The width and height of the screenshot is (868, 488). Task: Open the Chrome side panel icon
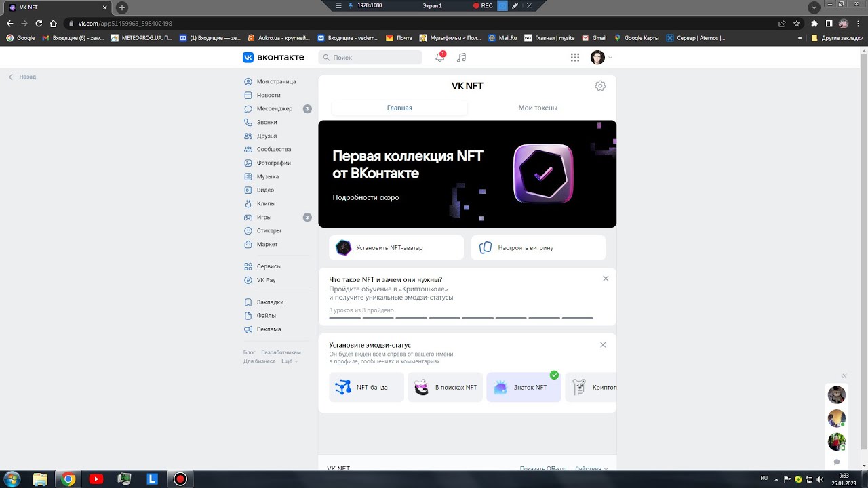[829, 24]
